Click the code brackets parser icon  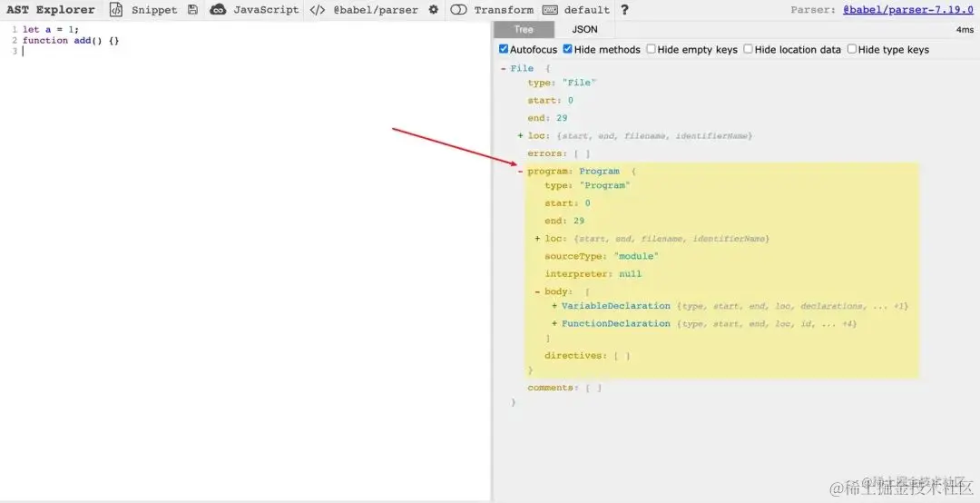click(x=318, y=10)
